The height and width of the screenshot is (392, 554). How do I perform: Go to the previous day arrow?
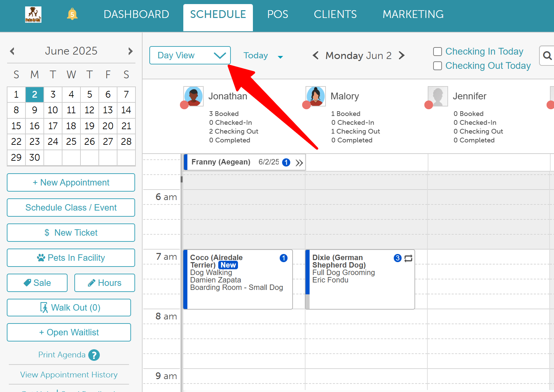click(315, 55)
